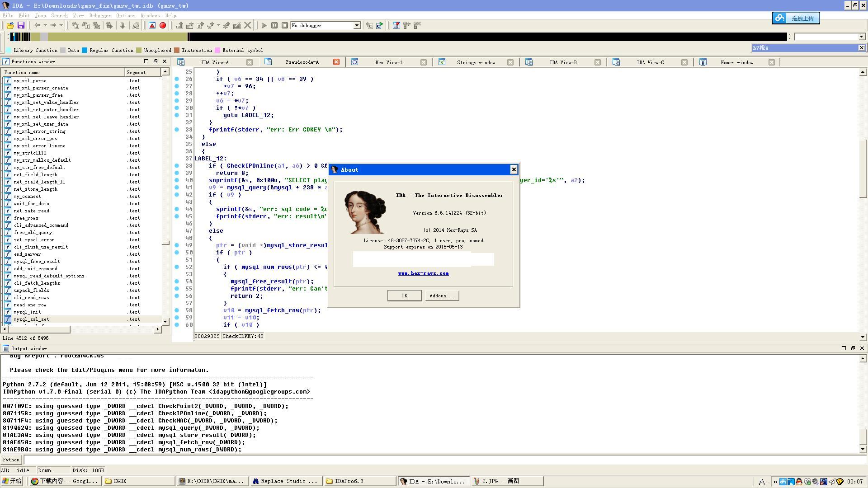Toggle breakpoint dot on line 38
The width and height of the screenshot is (868, 488).
177,166
